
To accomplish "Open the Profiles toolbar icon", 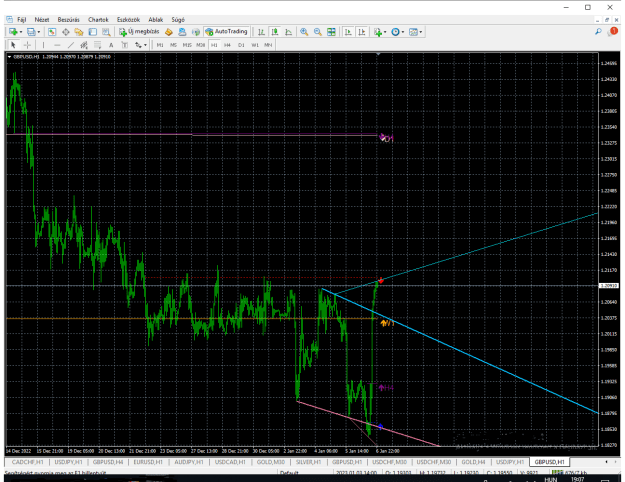I will (x=31, y=32).
